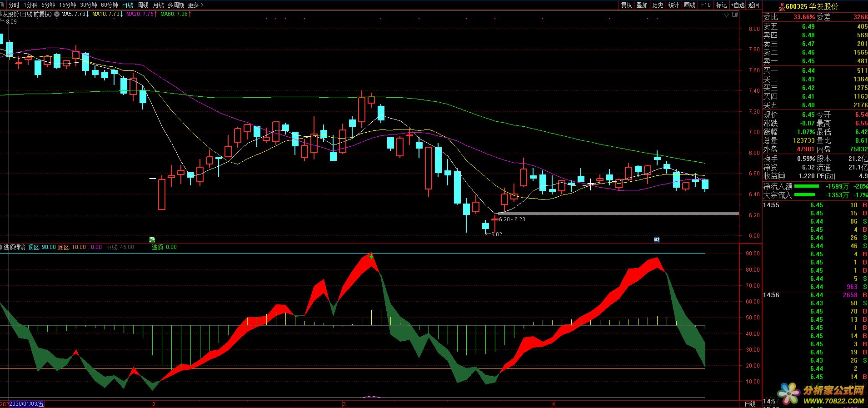The image size is (868, 408).
Task: Activate the 画线 drawing tools button
Action: (690, 5)
